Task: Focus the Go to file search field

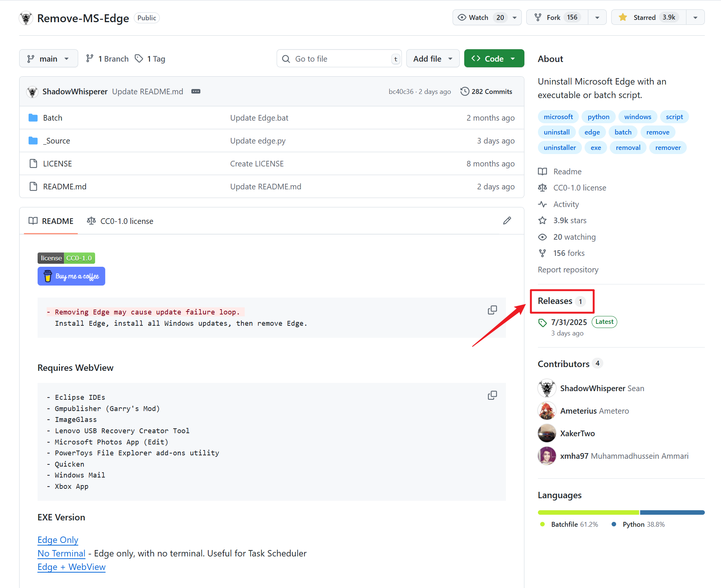Action: point(339,59)
